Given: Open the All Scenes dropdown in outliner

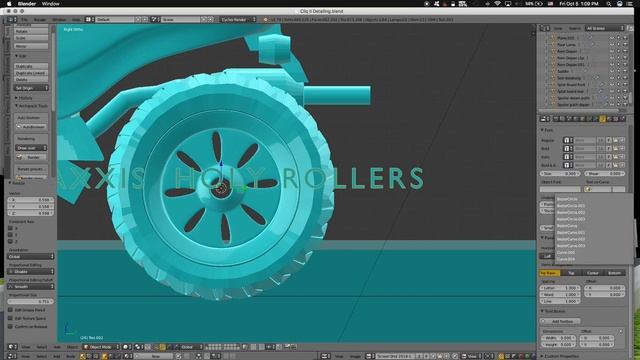Looking at the screenshot, I should pos(605,28).
